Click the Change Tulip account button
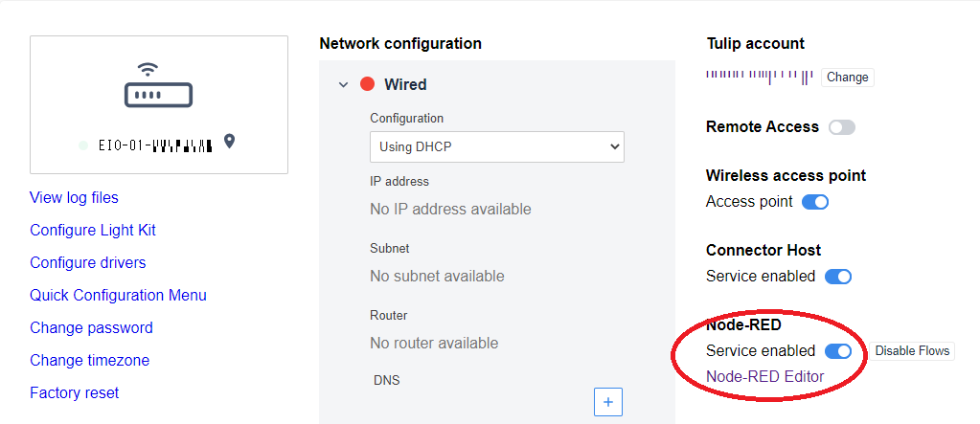The height and width of the screenshot is (424, 980). (x=848, y=78)
